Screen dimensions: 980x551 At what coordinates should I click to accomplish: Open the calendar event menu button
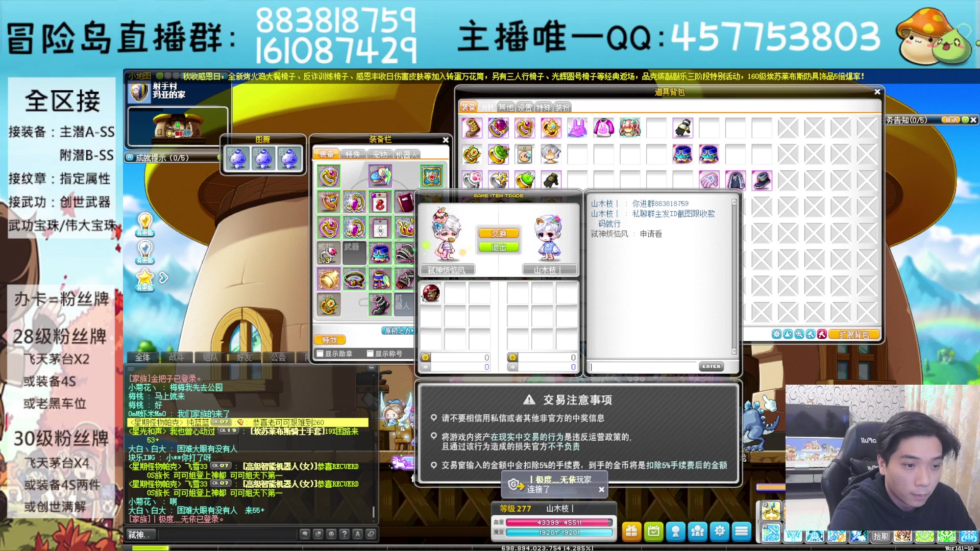653,532
